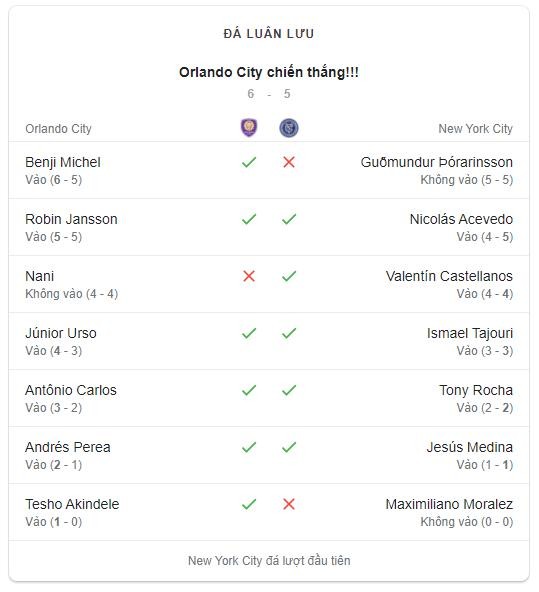Screen dimensions: 539x592
Task: Click the New York City blue crest icon
Action: [289, 128]
